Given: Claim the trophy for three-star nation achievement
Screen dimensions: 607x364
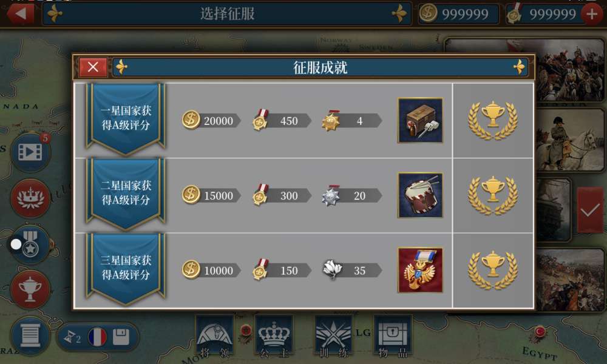Looking at the screenshot, I should [x=493, y=270].
